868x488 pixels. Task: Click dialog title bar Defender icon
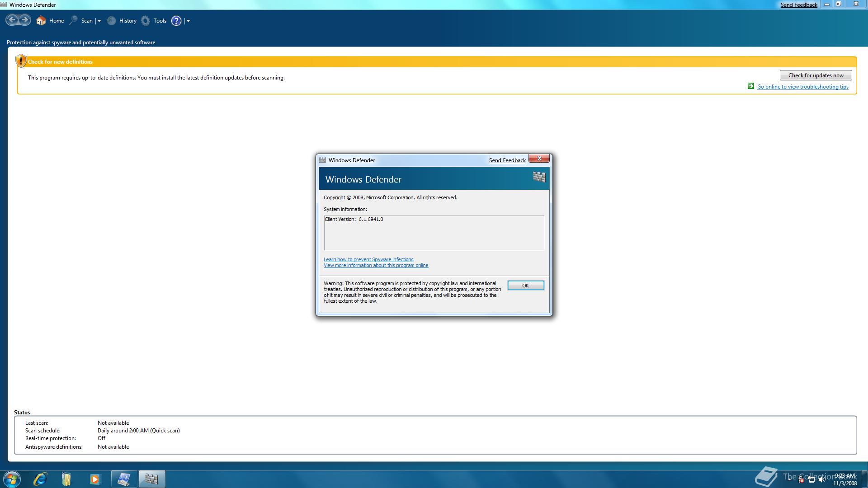(x=322, y=160)
